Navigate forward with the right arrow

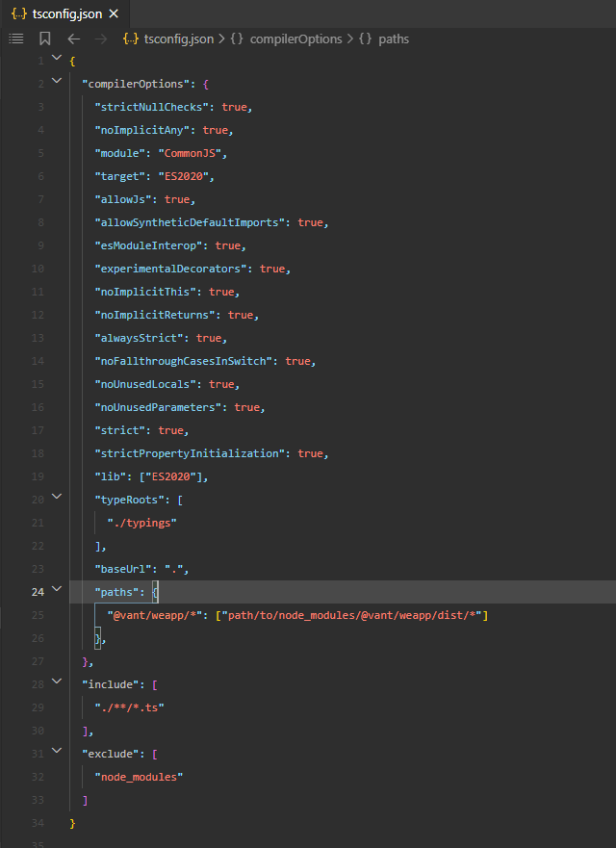pos(101,39)
